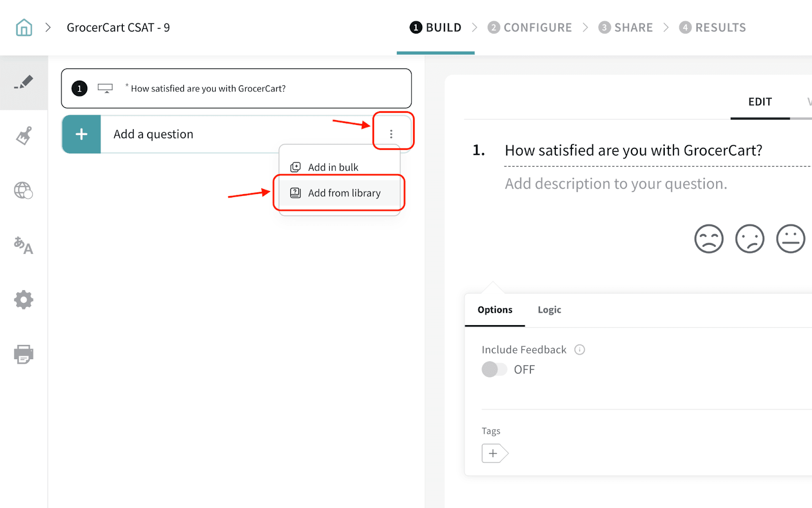The height and width of the screenshot is (508, 812).
Task: Click the green plus Add a question button
Action: pyautogui.click(x=81, y=134)
